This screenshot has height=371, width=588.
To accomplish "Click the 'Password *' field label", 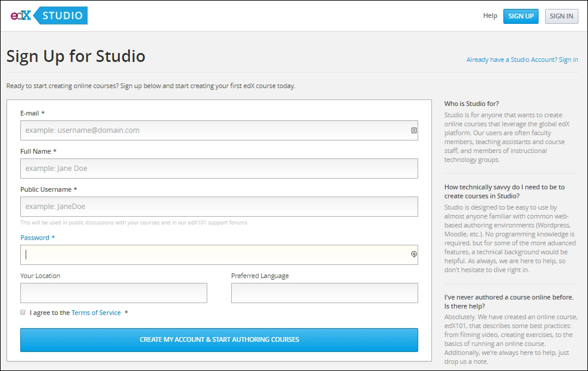I will tap(38, 238).
